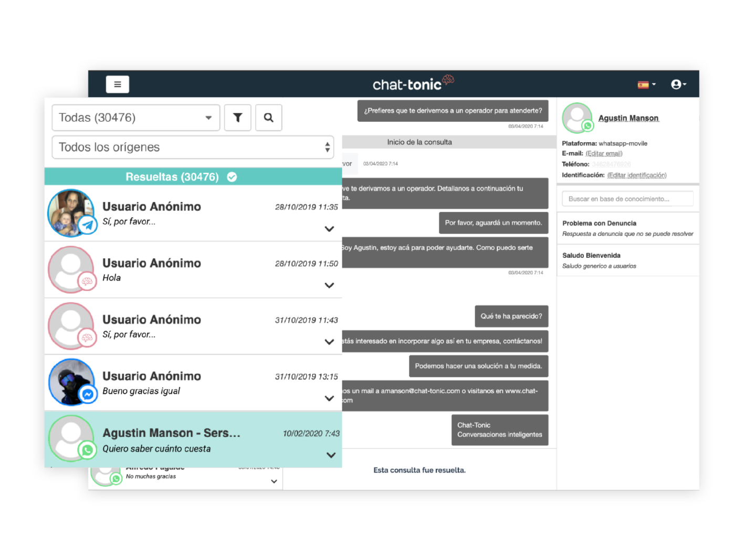Click the Chat-Tonic Conversaciones inteligentes message
Viewport: 756px width, 546px height.
coord(500,430)
